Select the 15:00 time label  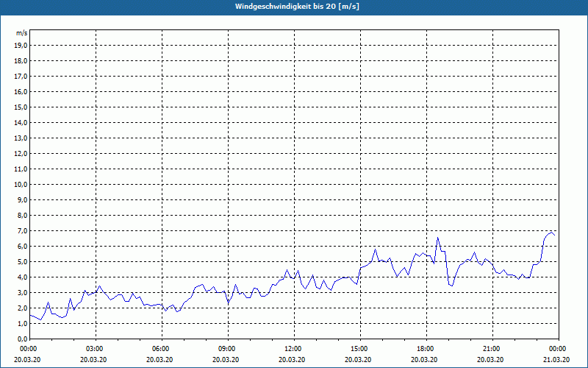click(x=359, y=349)
